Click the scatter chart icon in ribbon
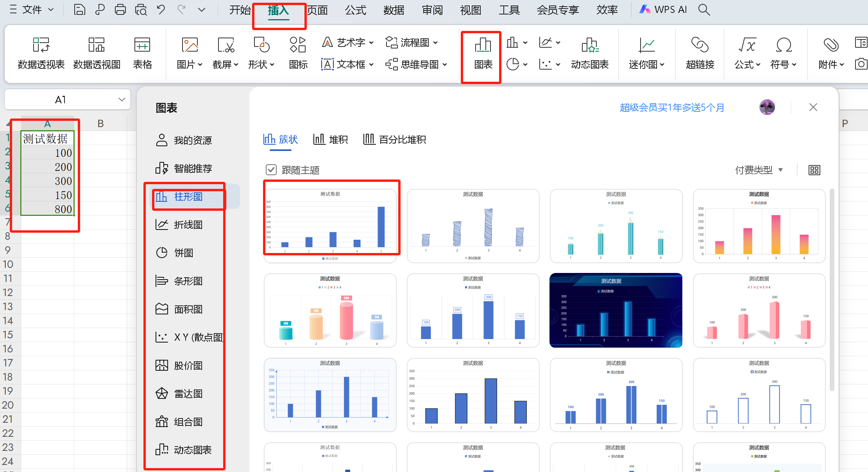 546,64
